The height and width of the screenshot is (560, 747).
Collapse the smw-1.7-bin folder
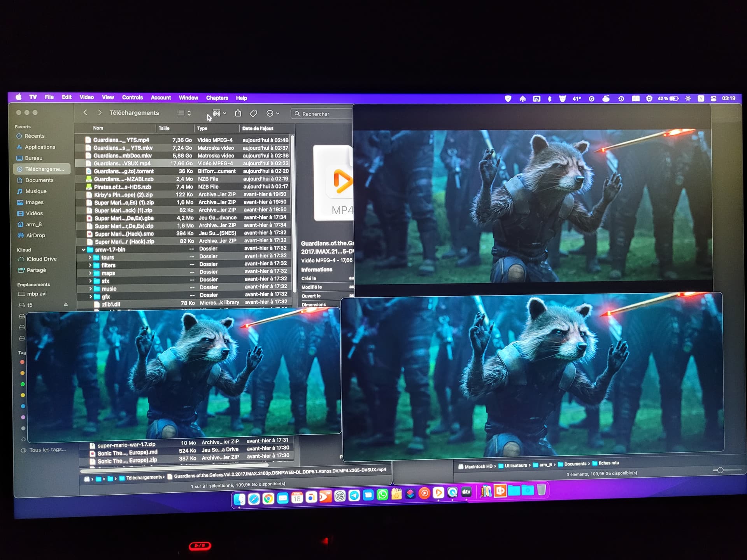pyautogui.click(x=84, y=250)
